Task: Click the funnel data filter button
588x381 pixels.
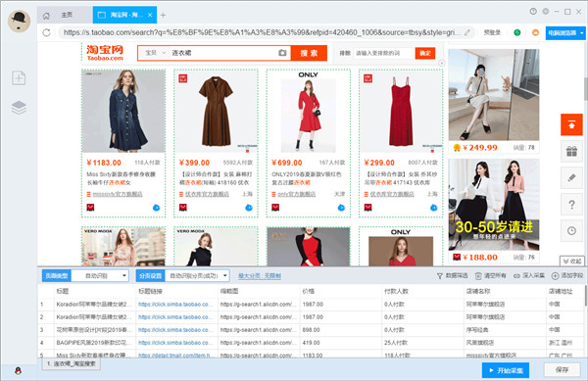Action: [452, 276]
